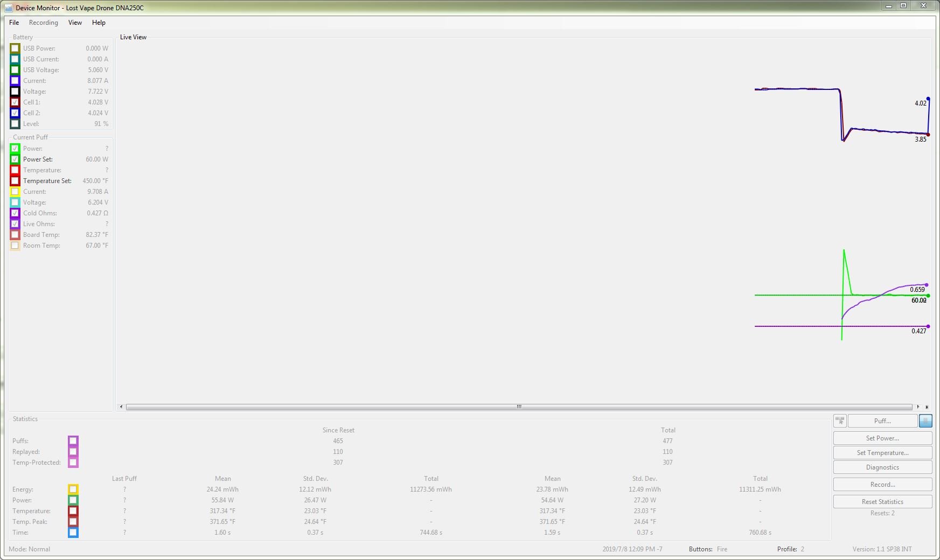The image size is (940, 560).
Task: Click the right scroll arrow under Live View
Action: (918, 407)
